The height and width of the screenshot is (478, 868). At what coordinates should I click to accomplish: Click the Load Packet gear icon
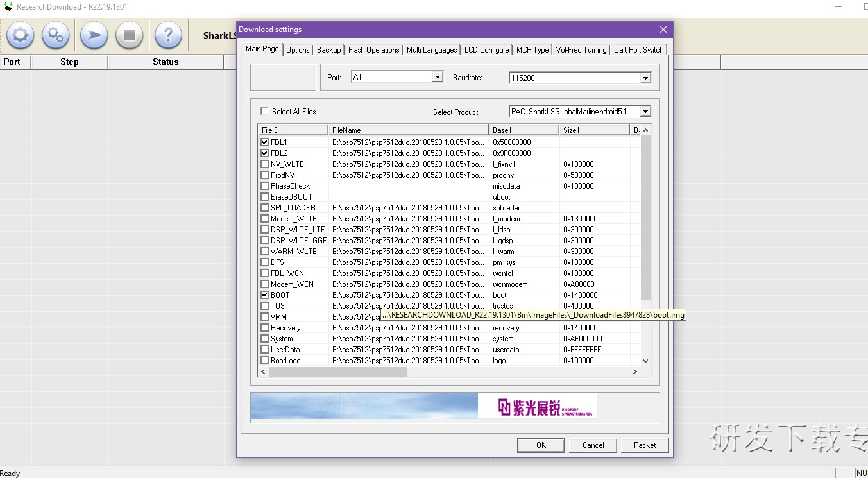(21, 35)
